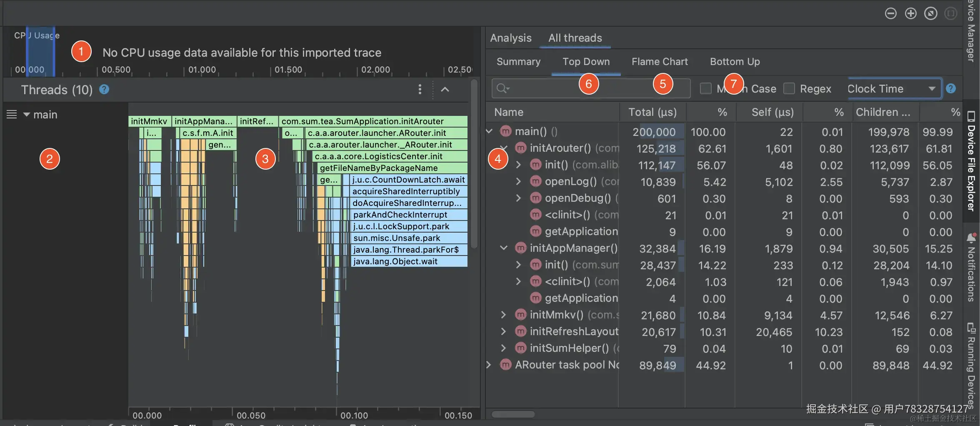Switch to the Analysis tab

511,38
